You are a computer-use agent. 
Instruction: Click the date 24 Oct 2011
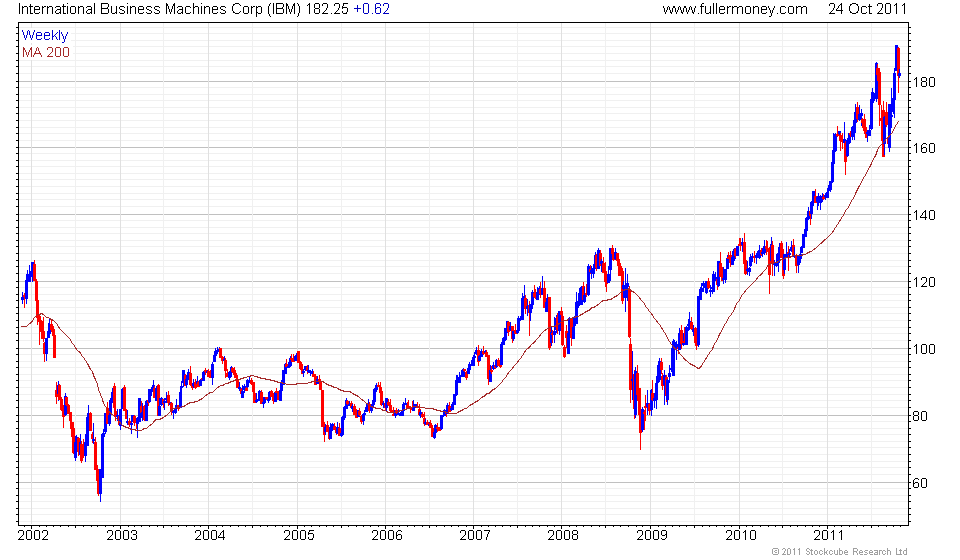pos(867,9)
